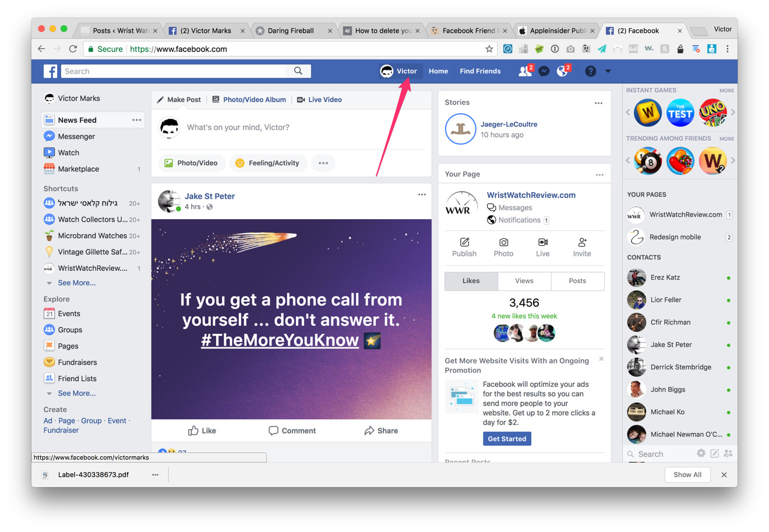The width and height of the screenshot is (769, 532).
Task: Open options menu on Jake St Peter's post
Action: click(x=422, y=195)
